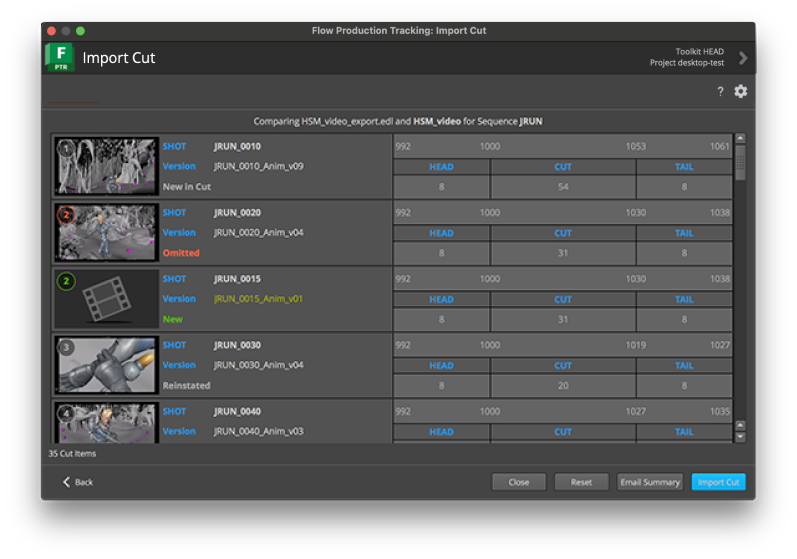Image resolution: width=797 pixels, height=559 pixels.
Task: Click the Import Cut button
Action: click(x=718, y=482)
